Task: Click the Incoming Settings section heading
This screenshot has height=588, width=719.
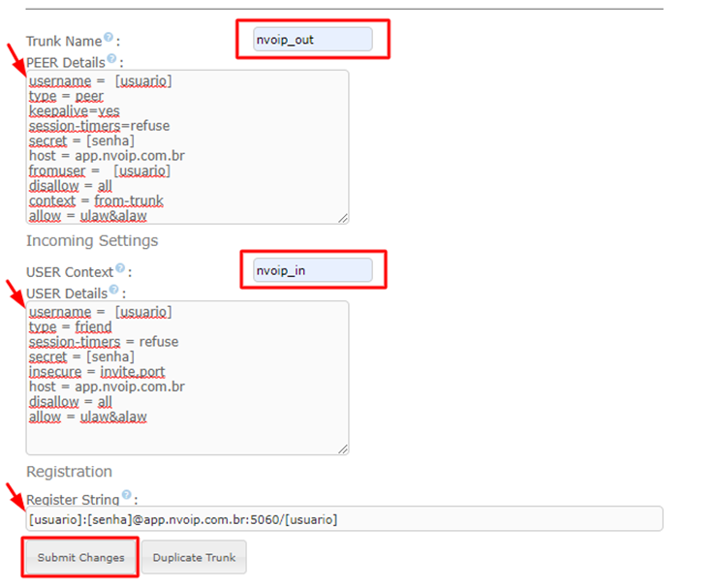Action: pos(92,240)
